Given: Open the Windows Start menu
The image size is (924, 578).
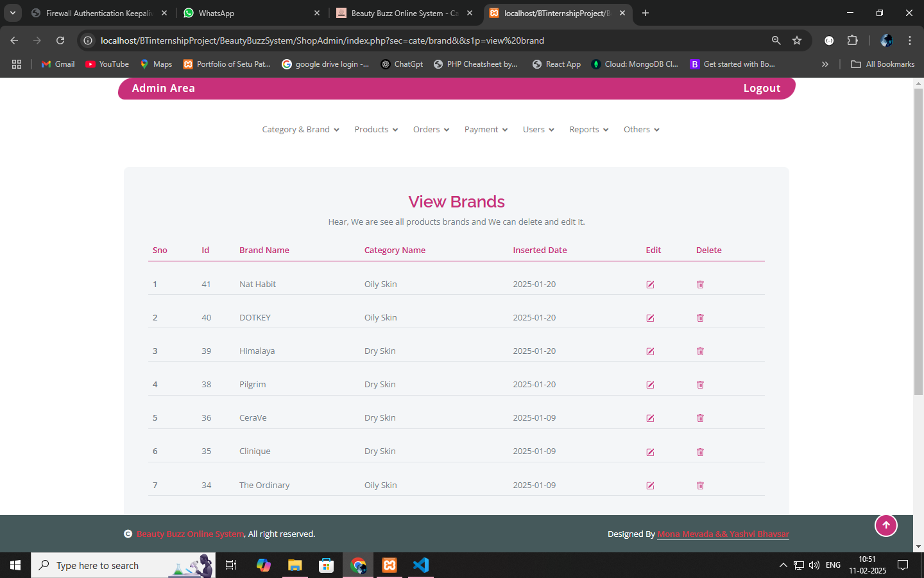Looking at the screenshot, I should click(x=15, y=565).
